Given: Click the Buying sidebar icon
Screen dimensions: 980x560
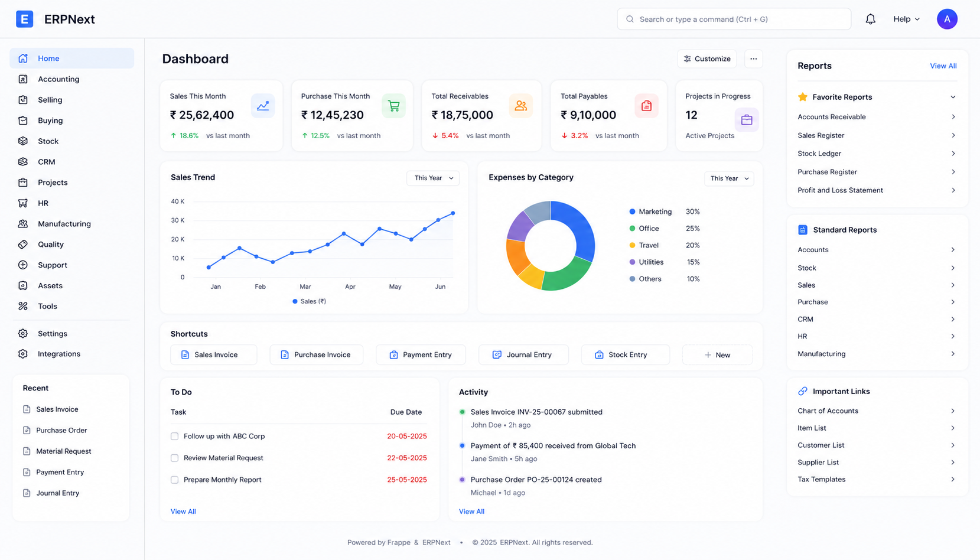Looking at the screenshot, I should [x=23, y=121].
